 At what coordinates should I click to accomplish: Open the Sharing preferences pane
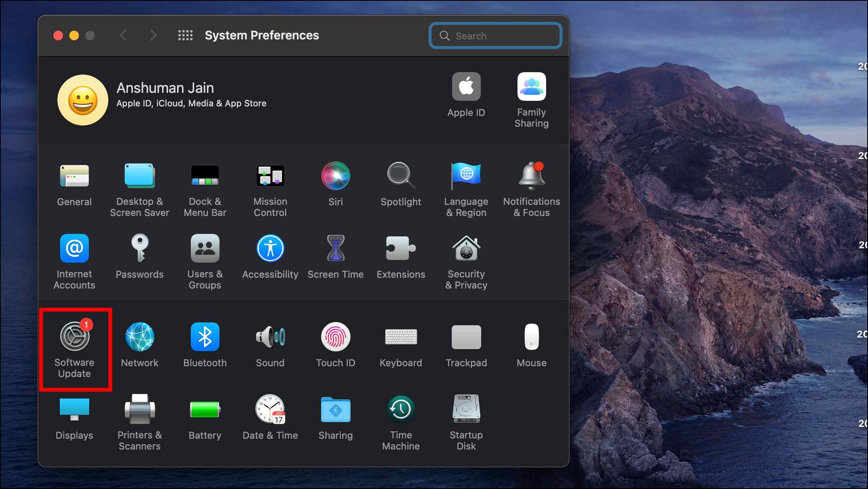coord(335,418)
